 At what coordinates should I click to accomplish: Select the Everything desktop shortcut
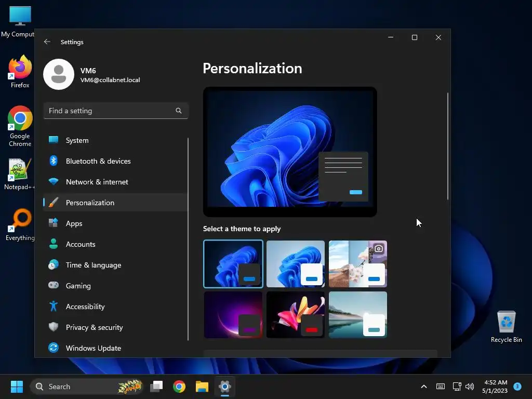[20, 225]
